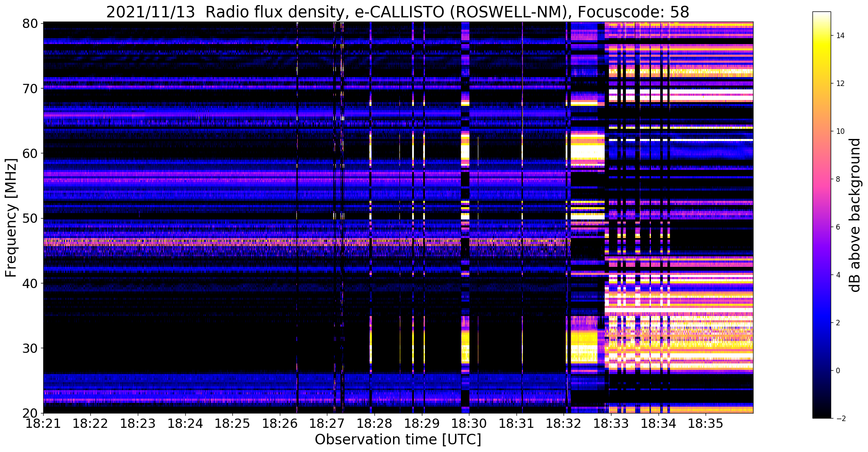Click the plot title mentioning e-CALLISTO ROSWELL-NM
868x452 pixels.
click(x=398, y=12)
